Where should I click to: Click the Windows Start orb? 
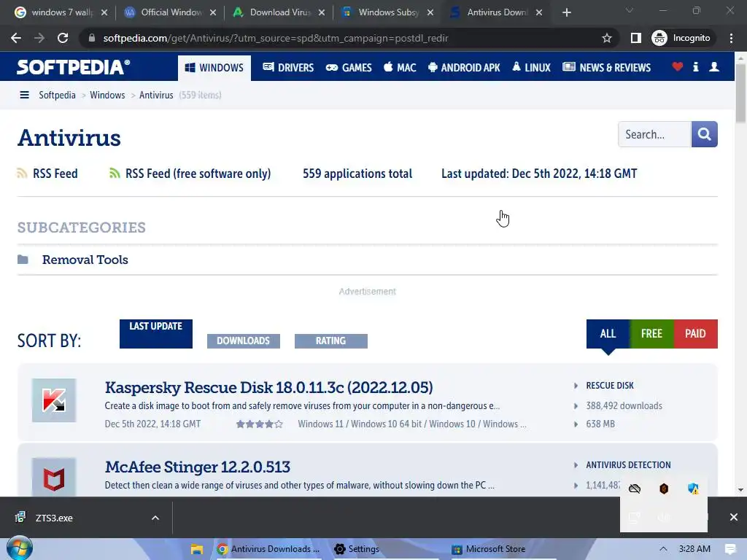[x=20, y=548]
